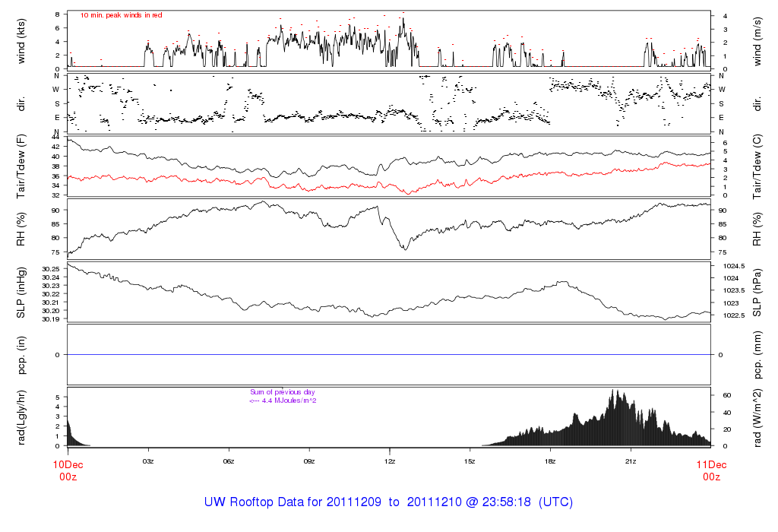Select the 'pcp. (in)' axis label
Screen dimensions: 778x532
(22, 355)
